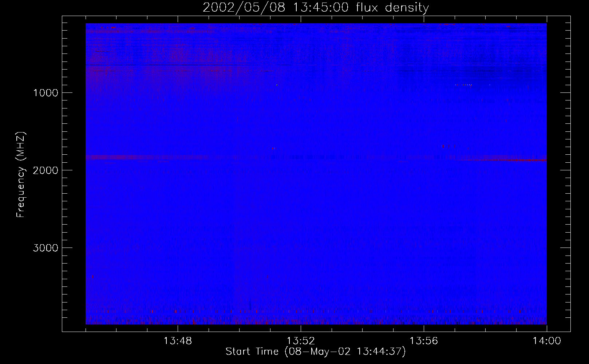Click the '13:48' time tick label
The height and width of the screenshot is (364, 589).
[178, 341]
